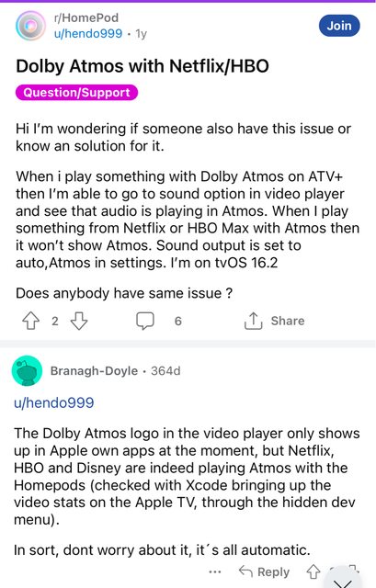Filter by the Question/Support flair tag
Screen dimensions: 376x588
[x=76, y=93]
